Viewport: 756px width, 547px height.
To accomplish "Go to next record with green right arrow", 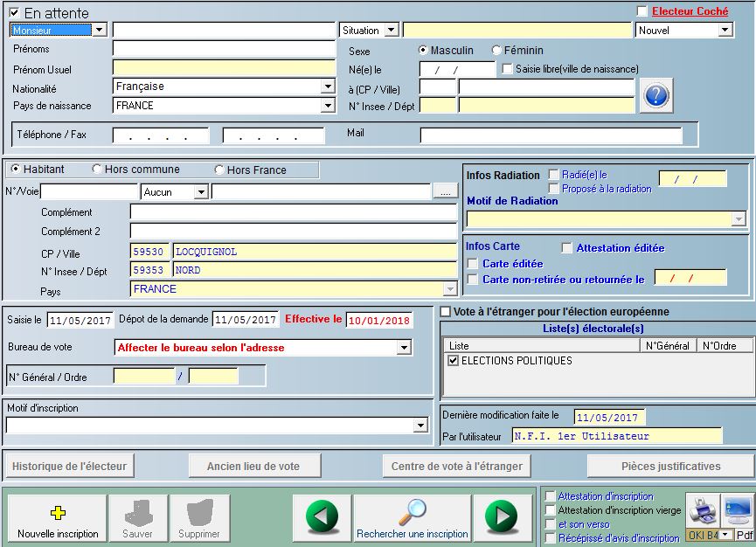I will click(x=502, y=517).
